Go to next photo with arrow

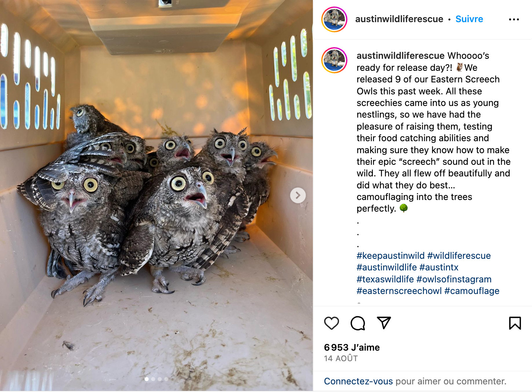pyautogui.click(x=298, y=195)
